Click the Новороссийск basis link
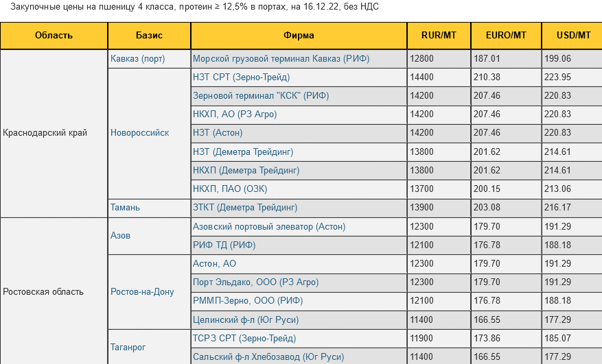Image resolution: width=602 pixels, height=364 pixels. (139, 132)
